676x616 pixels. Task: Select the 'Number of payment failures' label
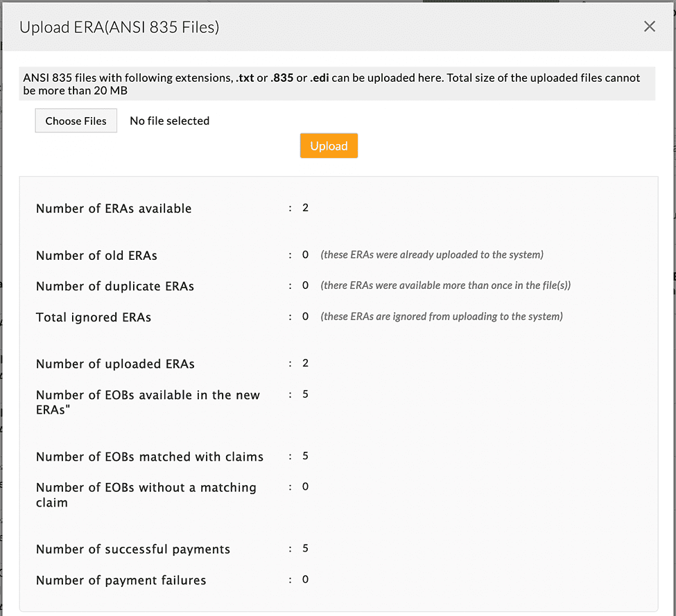(x=121, y=580)
